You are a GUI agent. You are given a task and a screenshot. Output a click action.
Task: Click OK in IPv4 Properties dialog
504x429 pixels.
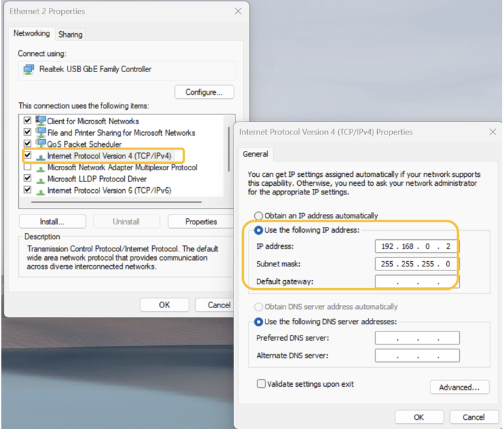[419, 417]
